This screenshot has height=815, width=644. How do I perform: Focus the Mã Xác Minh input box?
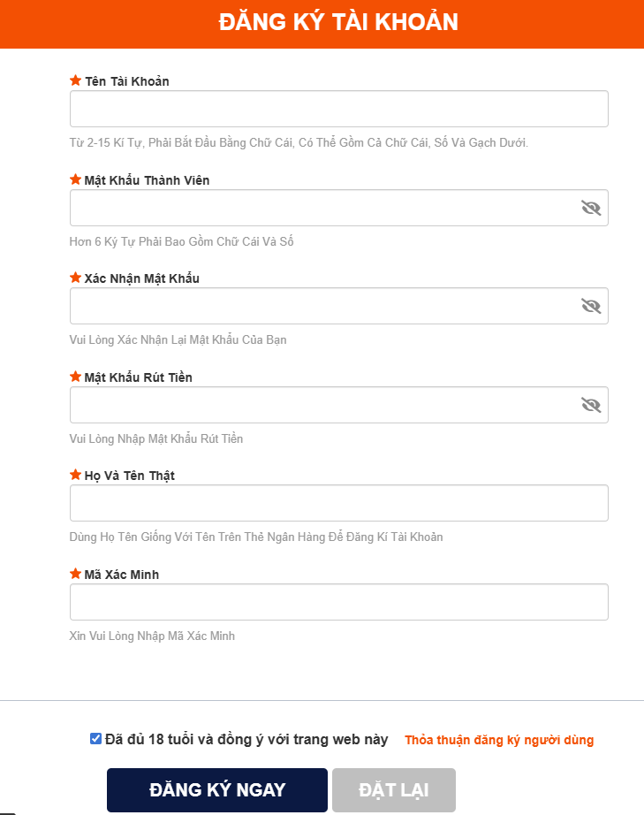(x=338, y=602)
